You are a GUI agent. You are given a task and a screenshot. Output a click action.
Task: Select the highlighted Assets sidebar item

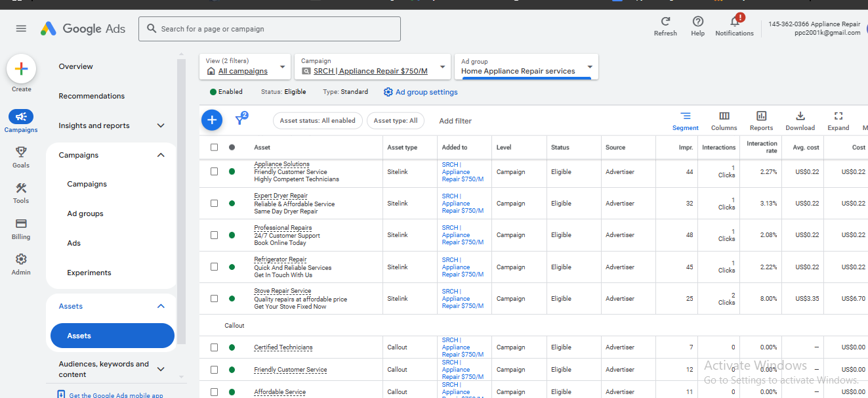pos(112,336)
